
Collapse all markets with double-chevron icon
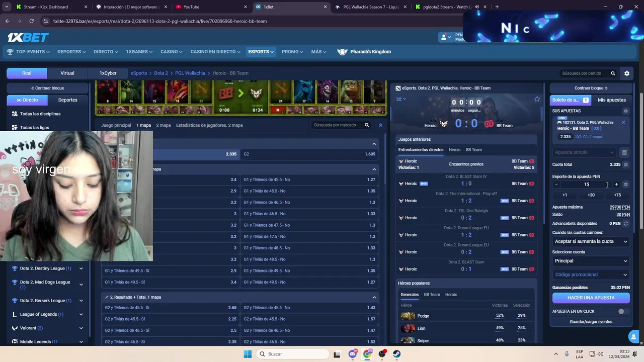click(380, 125)
